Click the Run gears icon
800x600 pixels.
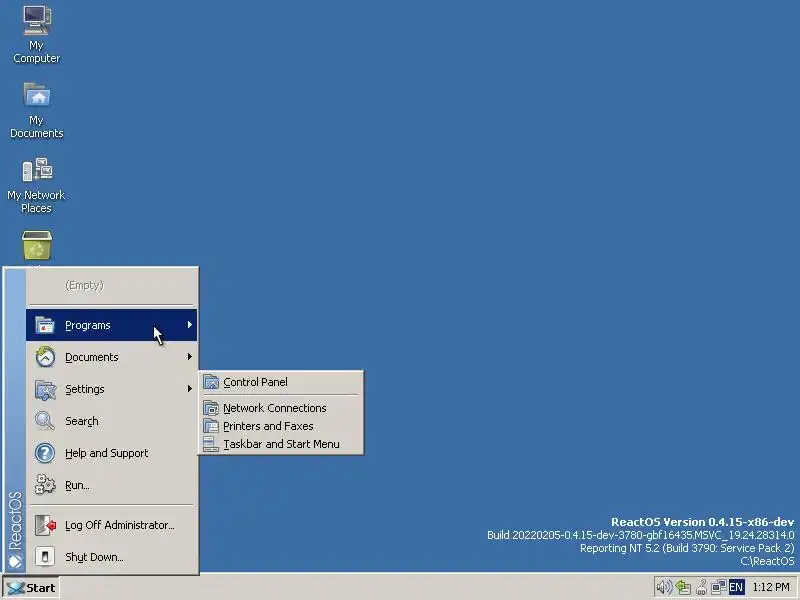[45, 485]
